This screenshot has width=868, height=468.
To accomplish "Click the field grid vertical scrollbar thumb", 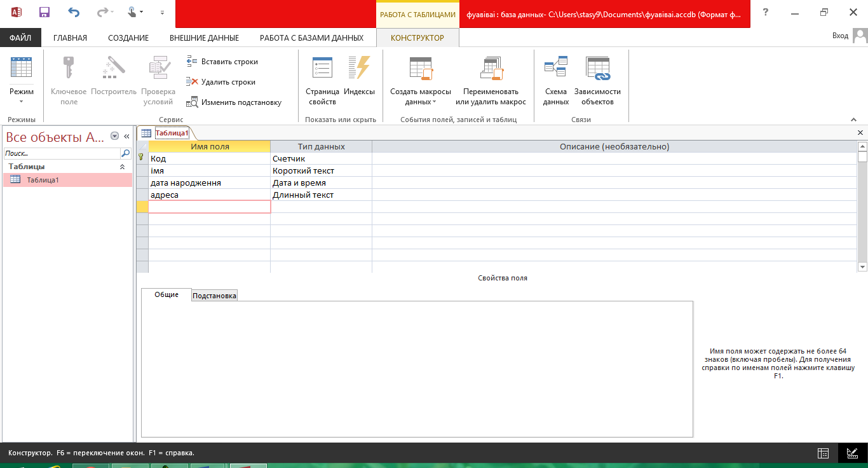I will point(862,157).
